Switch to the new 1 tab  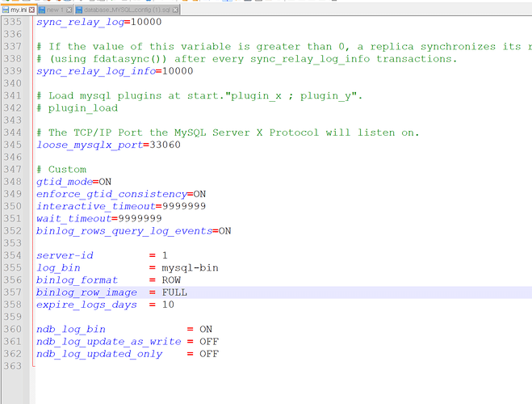click(x=55, y=10)
